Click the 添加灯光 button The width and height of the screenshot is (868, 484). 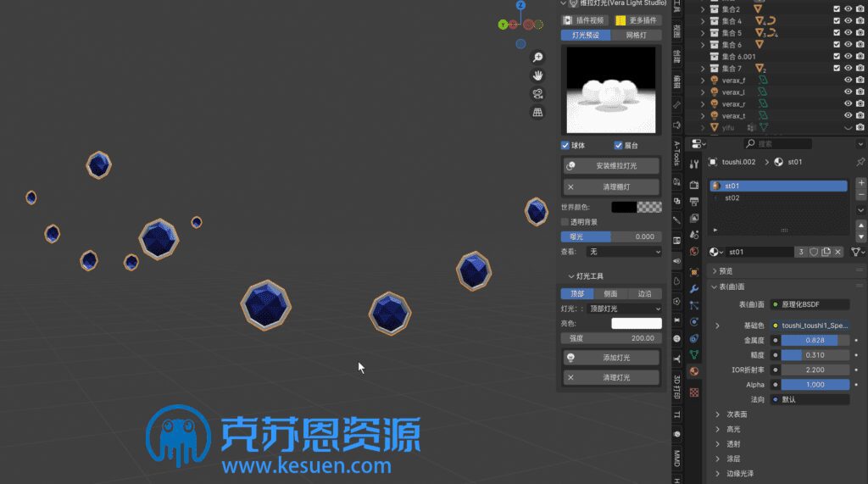pyautogui.click(x=610, y=358)
